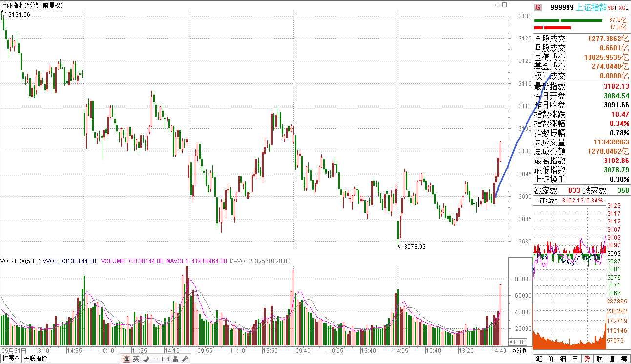
Task: Open the IME wrench settings icon
Action: [x=185, y=359]
